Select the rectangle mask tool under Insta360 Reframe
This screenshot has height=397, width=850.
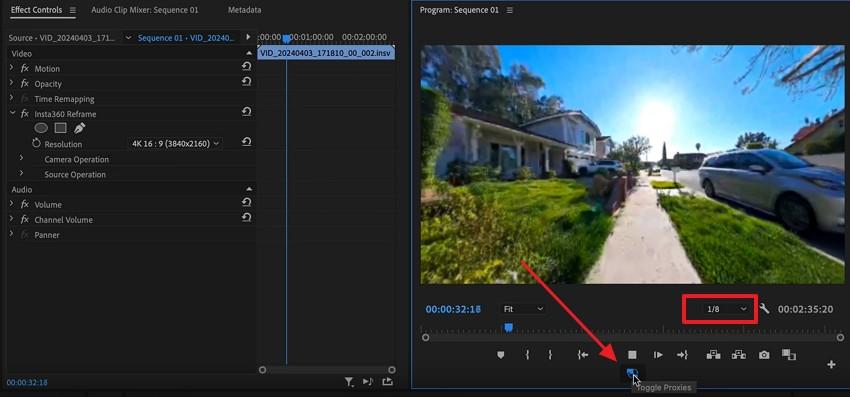(61, 129)
